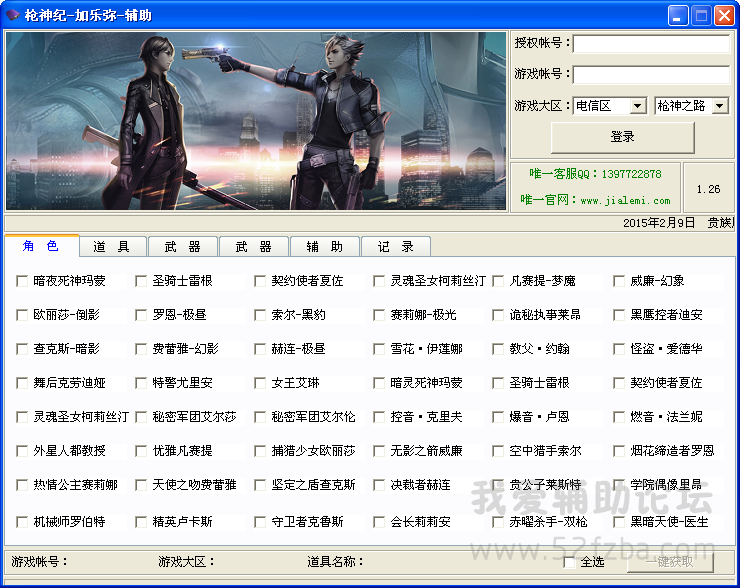Toggle the 全选 checkbox
This screenshot has height=588, width=740.
[569, 562]
